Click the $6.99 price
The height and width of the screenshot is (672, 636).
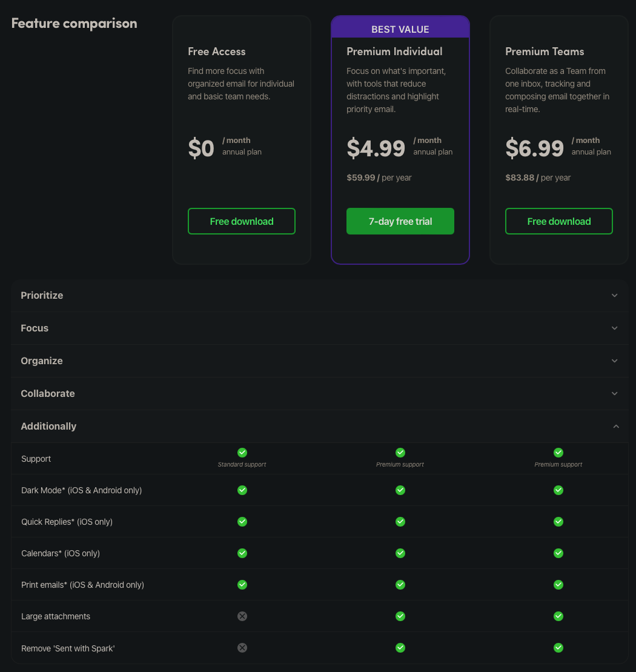coord(534,148)
